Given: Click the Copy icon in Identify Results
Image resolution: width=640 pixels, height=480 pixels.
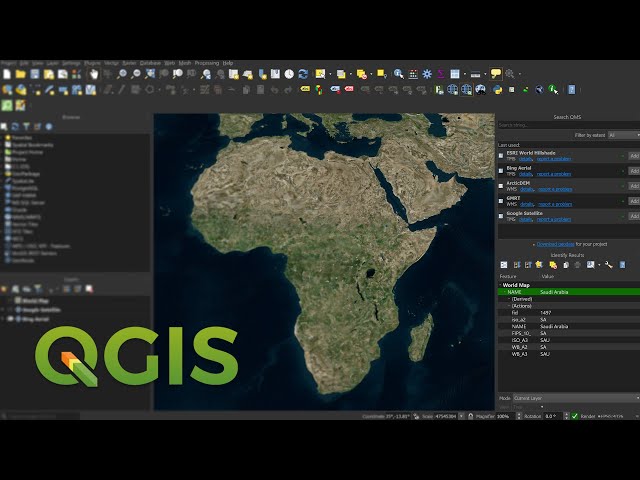Looking at the screenshot, I should click(566, 265).
